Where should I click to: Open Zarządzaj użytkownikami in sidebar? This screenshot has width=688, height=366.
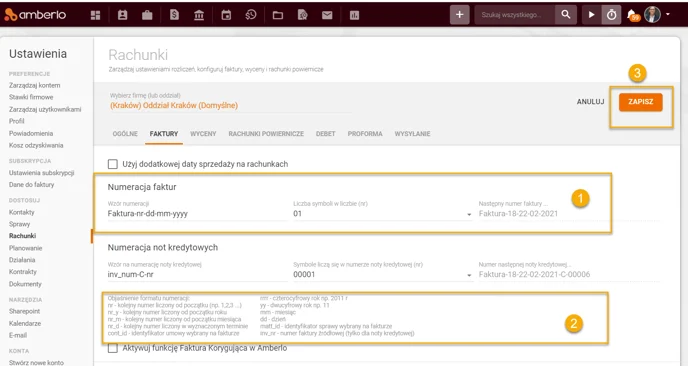[x=45, y=109]
